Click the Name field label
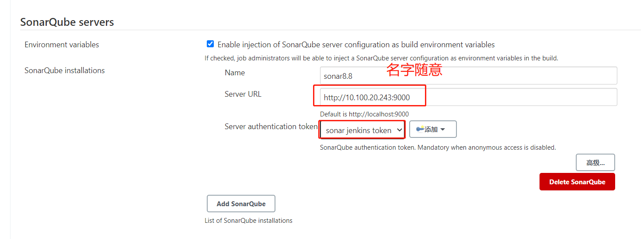The image size is (644, 239). coord(235,73)
